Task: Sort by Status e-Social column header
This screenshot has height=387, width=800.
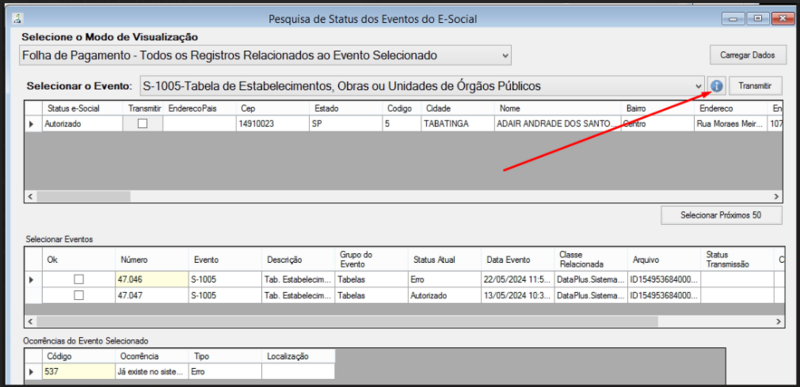Action: (82, 109)
